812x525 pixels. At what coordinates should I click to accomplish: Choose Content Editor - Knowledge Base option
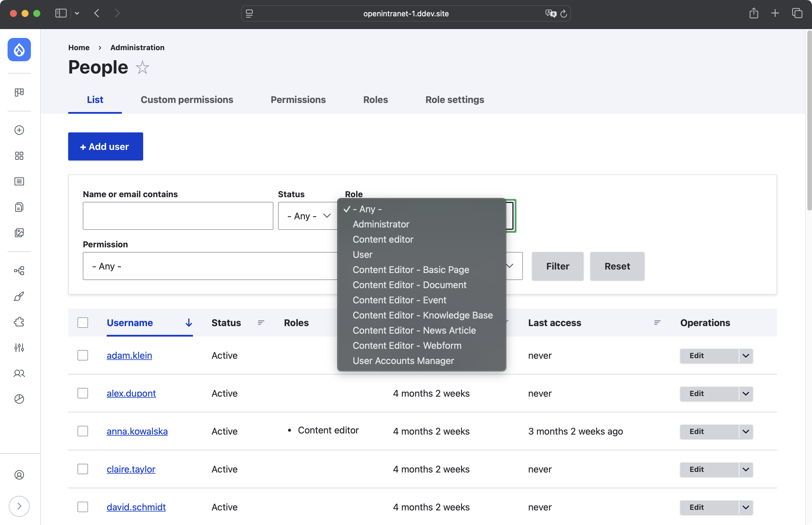(x=421, y=315)
